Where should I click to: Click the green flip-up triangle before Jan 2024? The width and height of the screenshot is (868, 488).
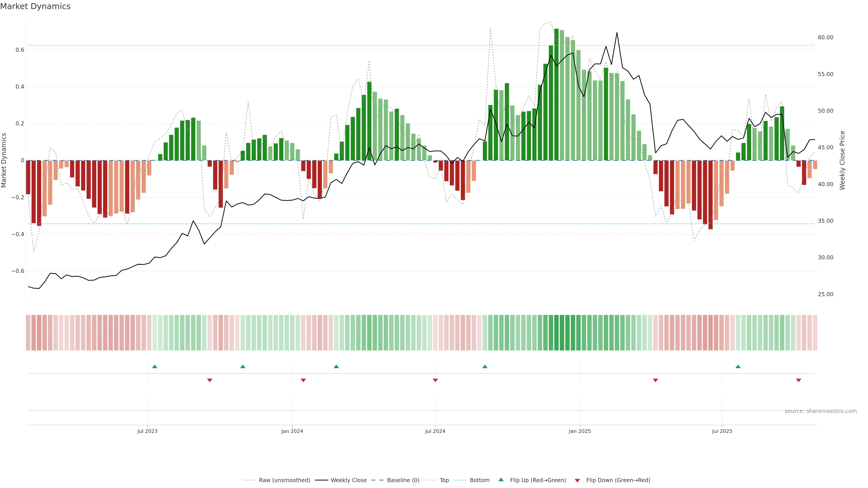(x=243, y=366)
